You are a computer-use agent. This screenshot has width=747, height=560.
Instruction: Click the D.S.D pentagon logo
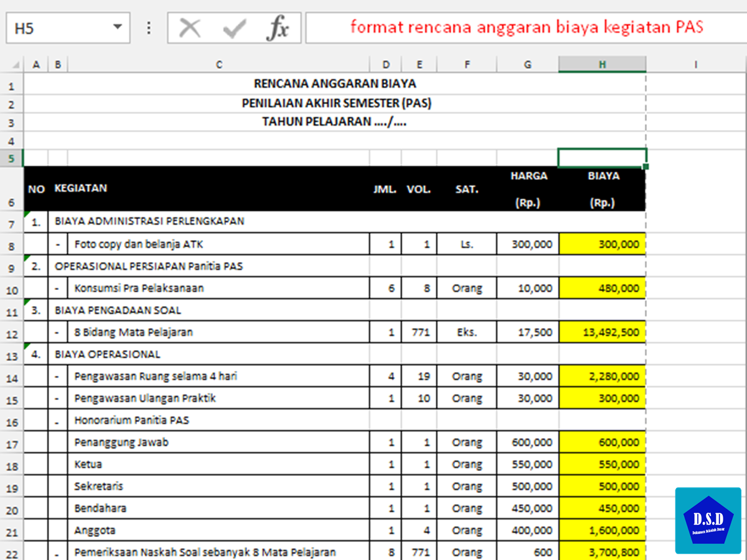(708, 521)
